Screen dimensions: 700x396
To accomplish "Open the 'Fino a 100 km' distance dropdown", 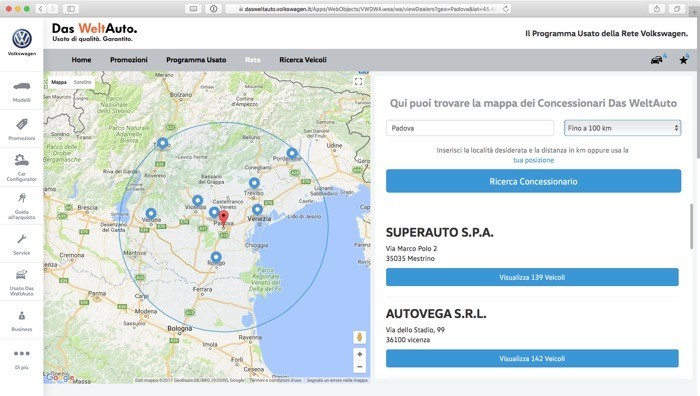I will 622,128.
